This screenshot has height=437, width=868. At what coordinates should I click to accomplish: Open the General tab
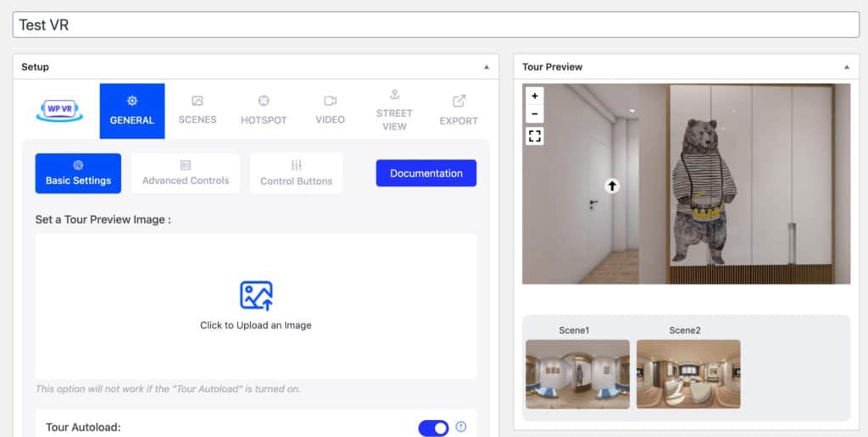click(x=132, y=111)
